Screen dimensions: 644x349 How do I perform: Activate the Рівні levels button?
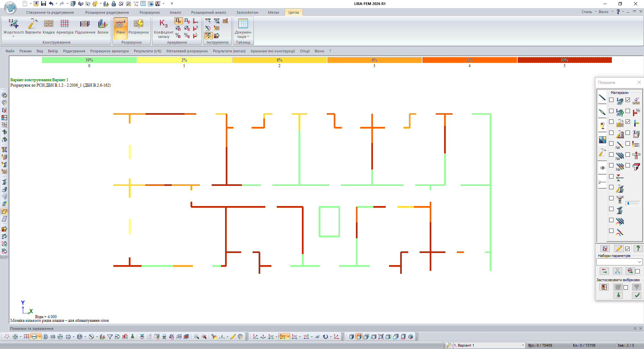click(x=120, y=26)
